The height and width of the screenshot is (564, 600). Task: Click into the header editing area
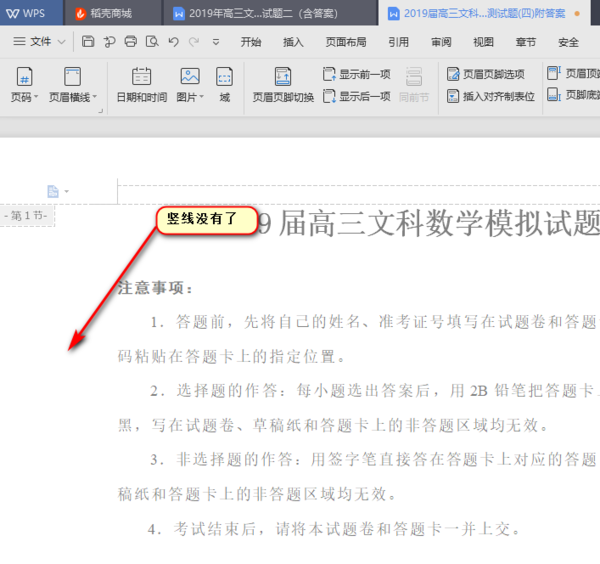point(359,194)
